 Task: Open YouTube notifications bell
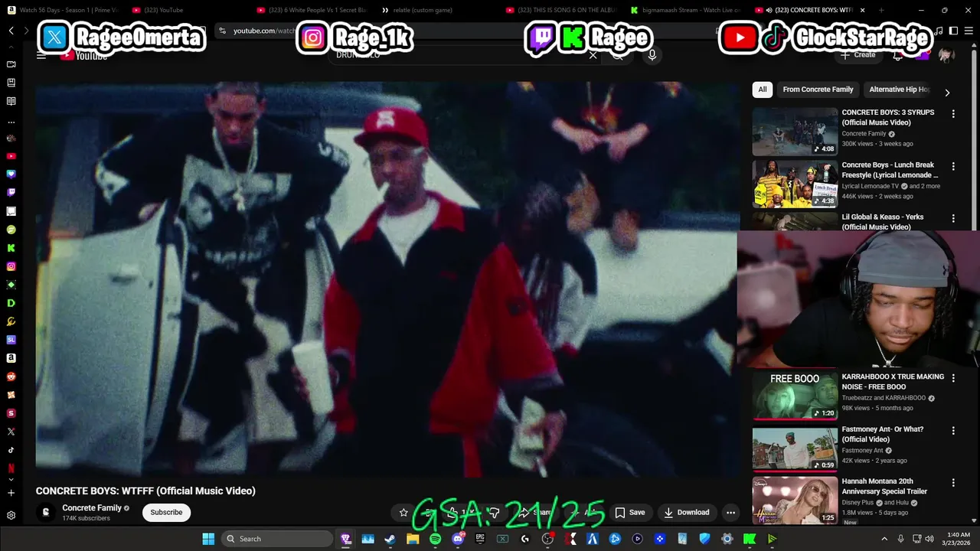point(897,55)
